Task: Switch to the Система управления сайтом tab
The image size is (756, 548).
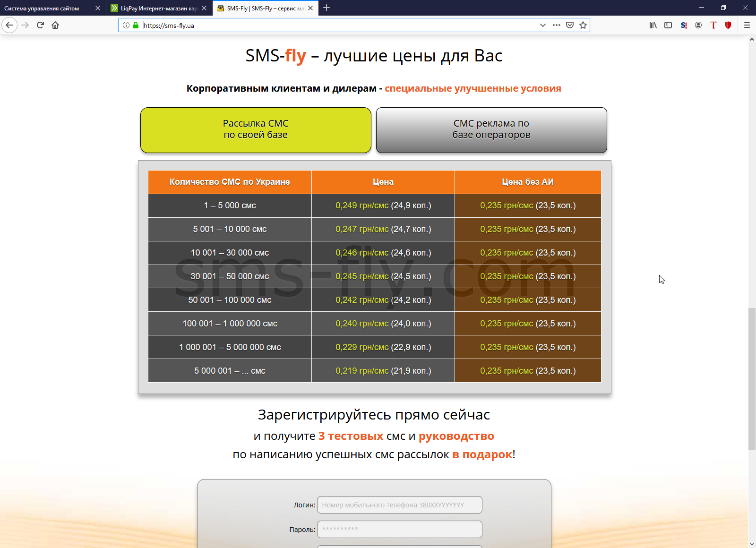Action: [53, 8]
